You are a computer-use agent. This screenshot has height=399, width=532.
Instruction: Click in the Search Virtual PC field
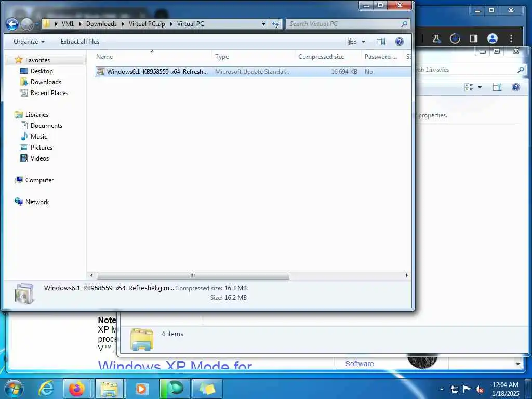[344, 24]
